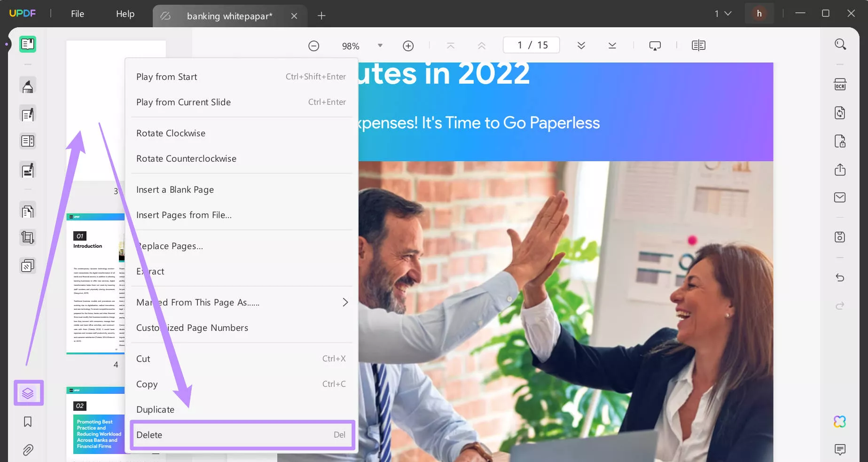The width and height of the screenshot is (868, 462).
Task: Open the File menu
Action: click(x=78, y=14)
